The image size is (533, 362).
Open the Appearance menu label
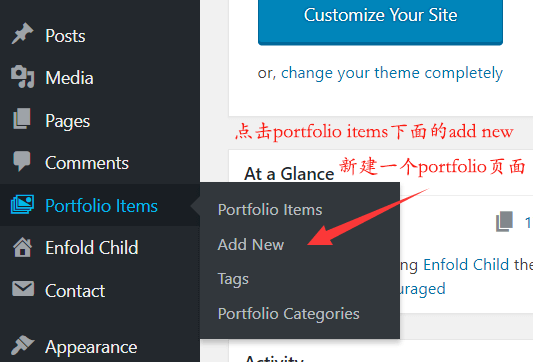[91, 347]
